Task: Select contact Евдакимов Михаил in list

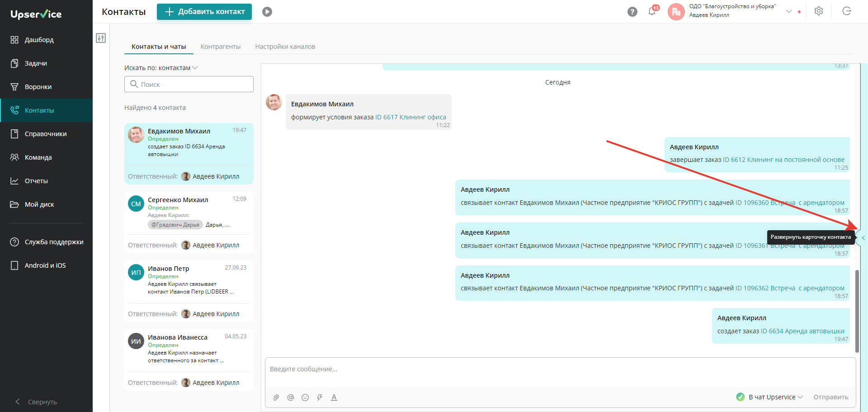Action: [x=189, y=154]
